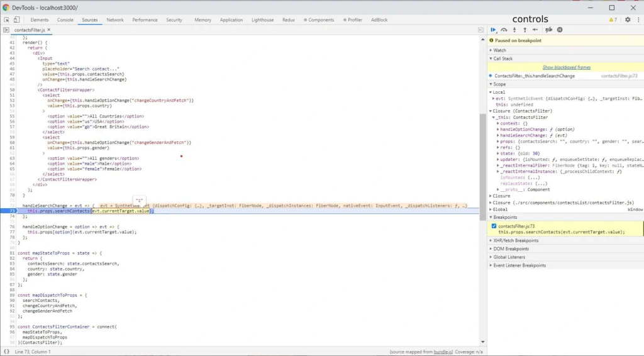Step out of current function
This screenshot has height=356, width=644.
(525, 30)
